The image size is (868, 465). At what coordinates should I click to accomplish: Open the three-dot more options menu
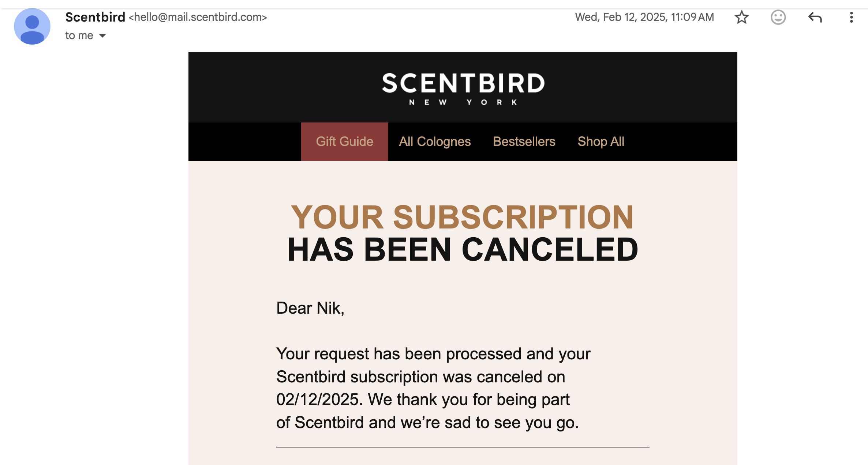point(851,17)
